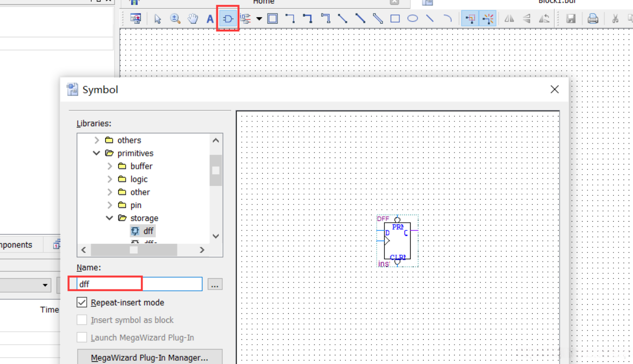This screenshot has width=633, height=364.
Task: Open the Symbol tool
Action: coord(228,18)
